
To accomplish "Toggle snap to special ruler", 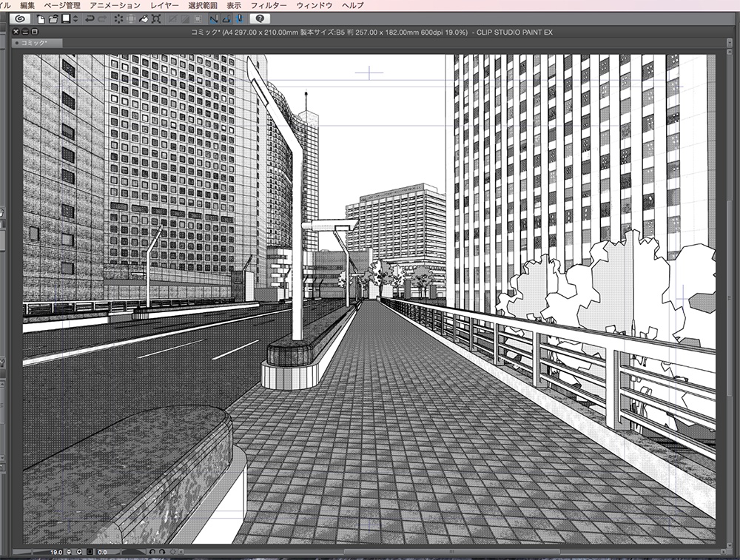I will point(225,20).
